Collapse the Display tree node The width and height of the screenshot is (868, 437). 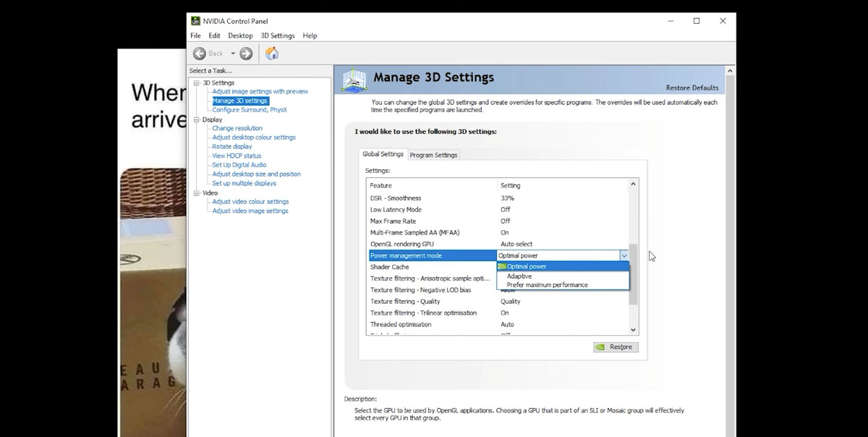click(196, 120)
